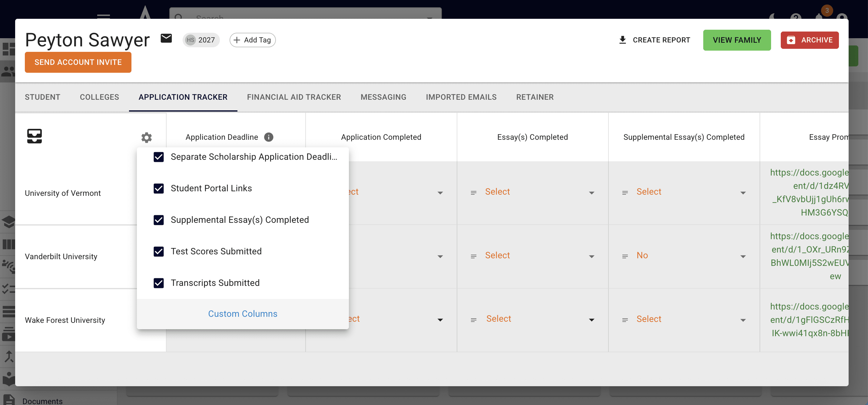
Task: Click the Vanderbilt University row label
Action: click(61, 257)
